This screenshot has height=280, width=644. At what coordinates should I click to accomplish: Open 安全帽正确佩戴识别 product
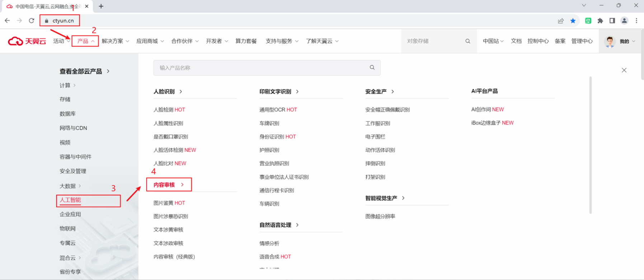387,110
